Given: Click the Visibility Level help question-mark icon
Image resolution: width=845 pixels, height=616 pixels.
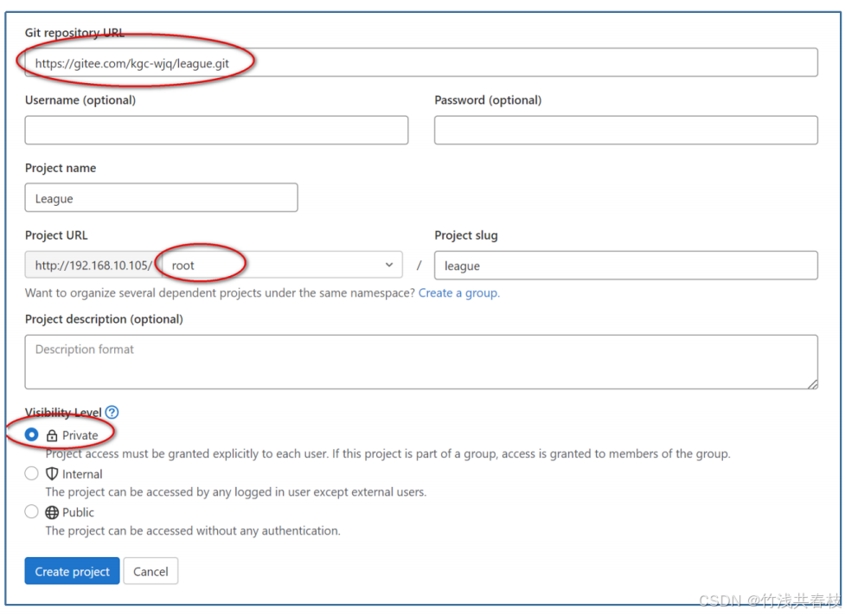Looking at the screenshot, I should coord(112,413).
